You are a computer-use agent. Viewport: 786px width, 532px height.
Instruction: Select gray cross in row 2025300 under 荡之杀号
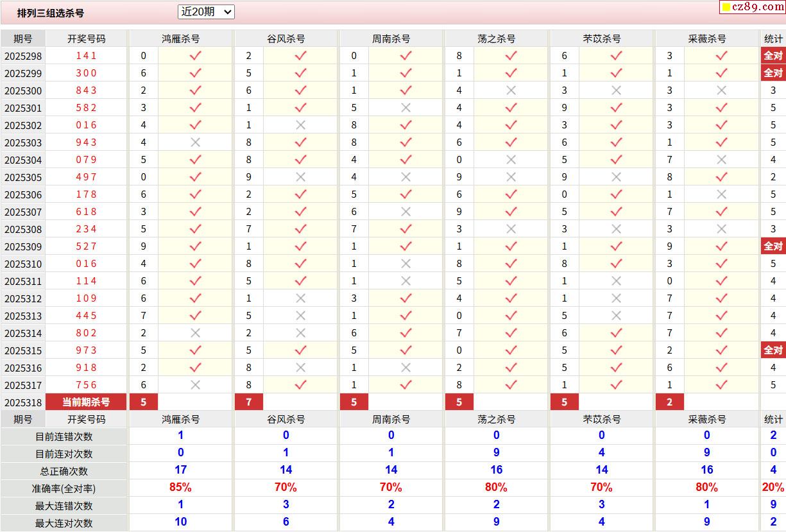[x=511, y=90]
